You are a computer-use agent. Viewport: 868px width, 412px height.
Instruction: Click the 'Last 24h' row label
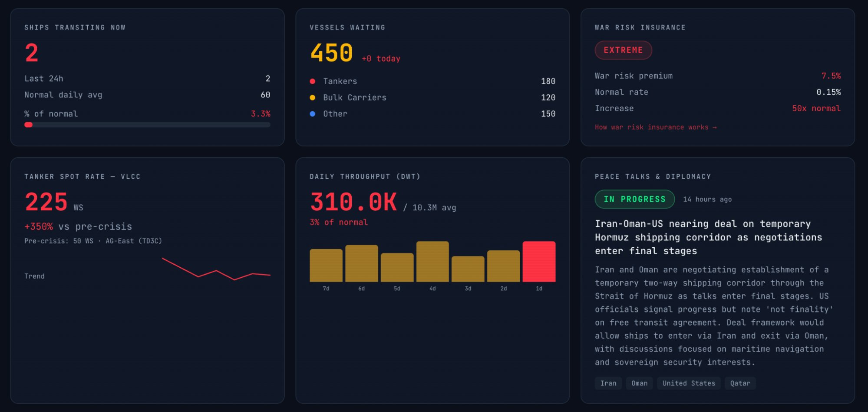coord(44,79)
